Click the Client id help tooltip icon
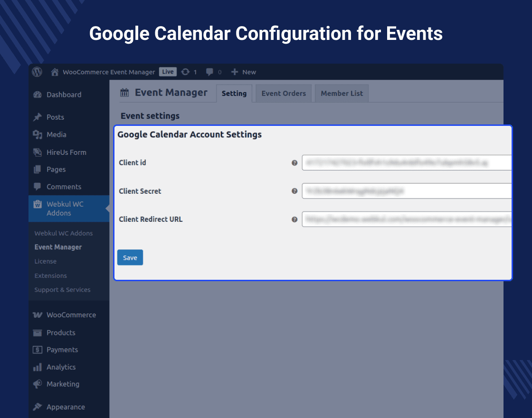This screenshot has height=418, width=532. (x=294, y=162)
